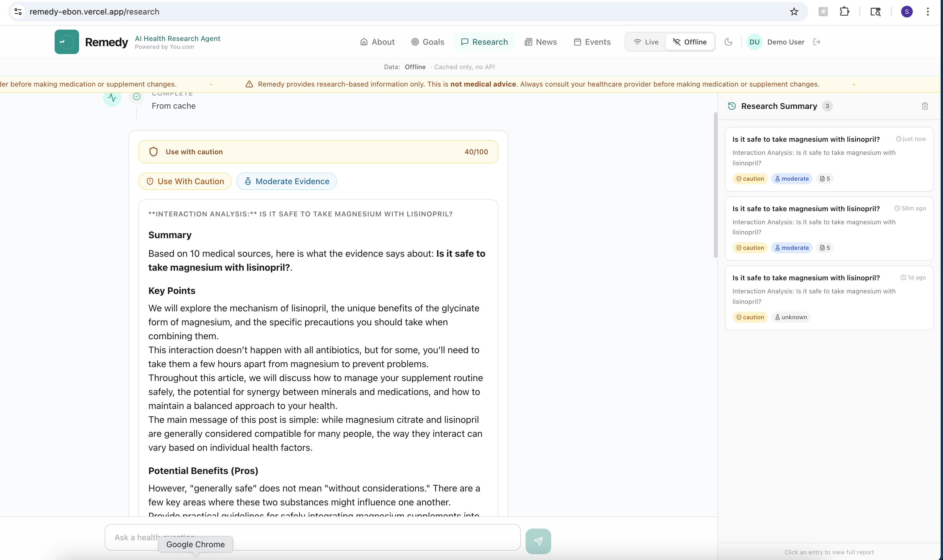Send question with paper plane button
This screenshot has height=560, width=943.
point(538,541)
